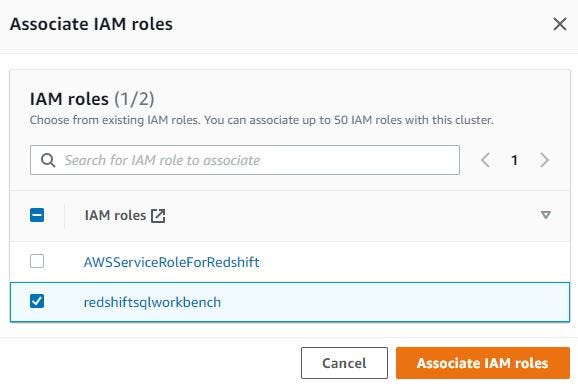Viewport: 578px width, 387px height.
Task: Check the AWSServiceRoleForRedshift checkbox
Action: (37, 261)
